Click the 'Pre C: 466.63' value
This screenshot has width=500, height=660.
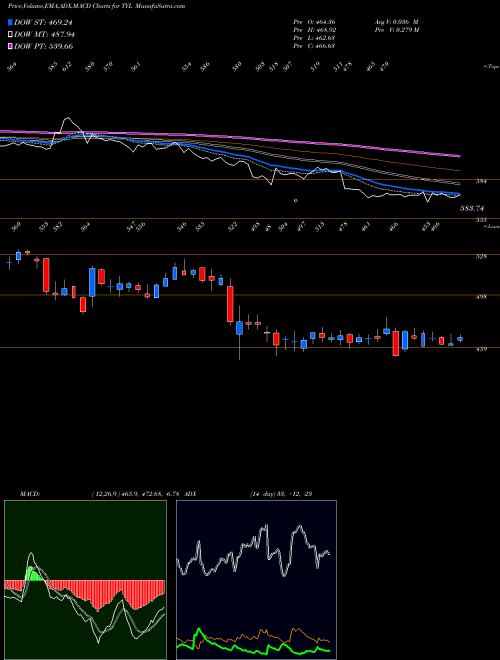(x=314, y=46)
